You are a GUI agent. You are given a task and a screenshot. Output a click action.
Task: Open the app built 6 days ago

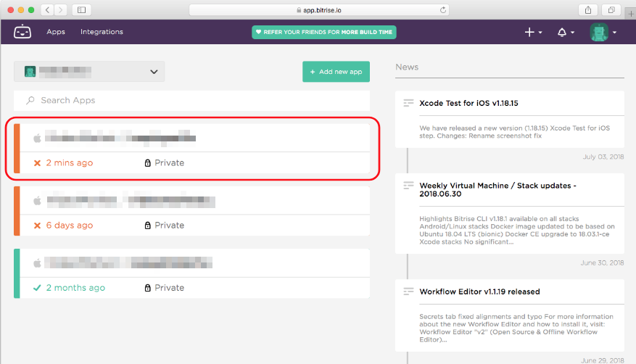pyautogui.click(x=192, y=211)
